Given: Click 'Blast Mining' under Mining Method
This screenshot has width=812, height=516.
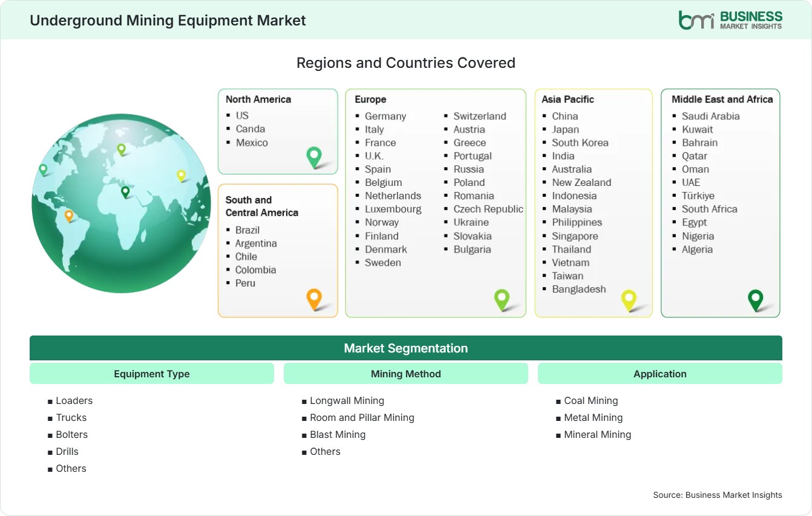Looking at the screenshot, I should (338, 435).
